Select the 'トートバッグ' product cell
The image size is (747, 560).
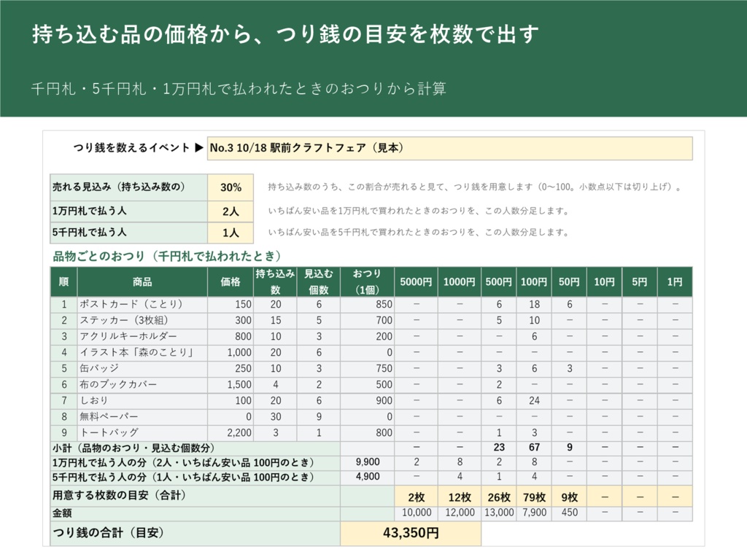142,433
